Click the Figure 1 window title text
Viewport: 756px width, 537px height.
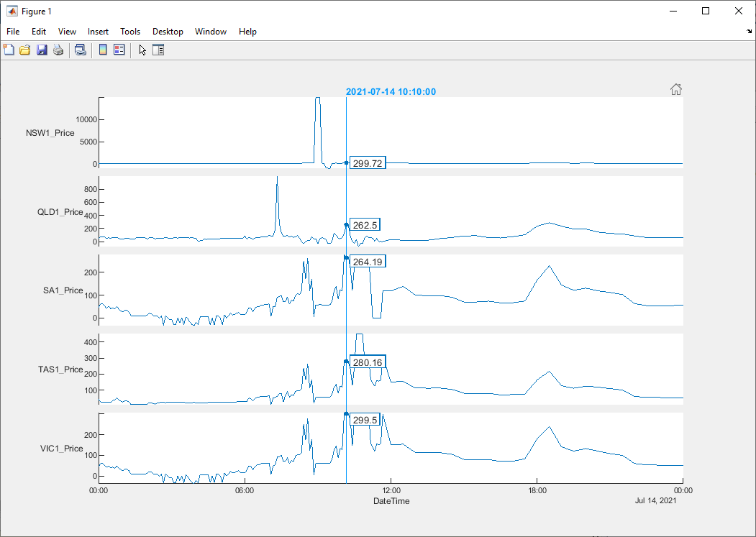tap(37, 11)
